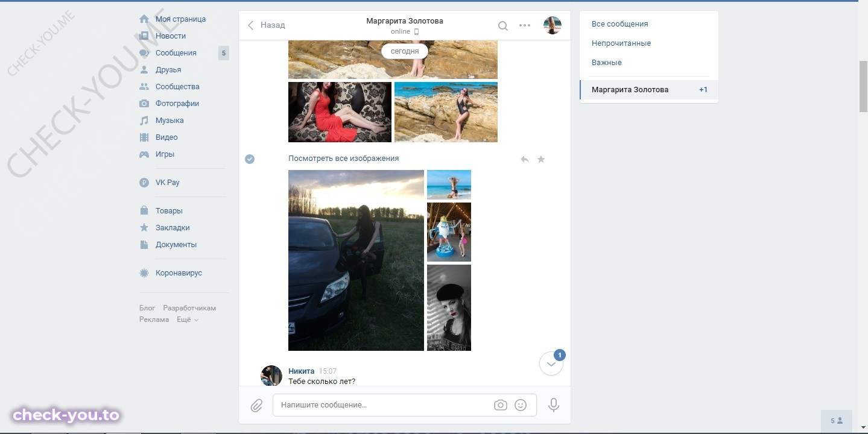Click Моя страница menu item
This screenshot has height=434, width=868.
pyautogui.click(x=180, y=19)
